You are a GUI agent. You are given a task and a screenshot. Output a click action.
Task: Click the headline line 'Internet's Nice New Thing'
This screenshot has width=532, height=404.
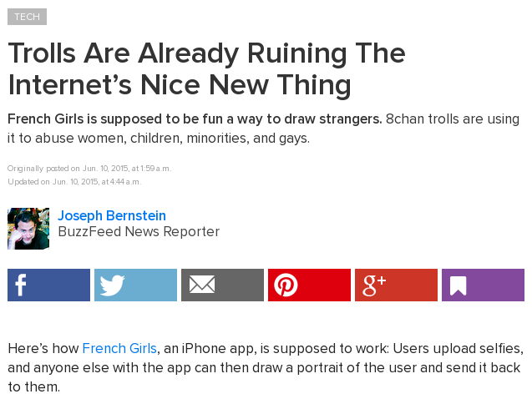tap(179, 85)
